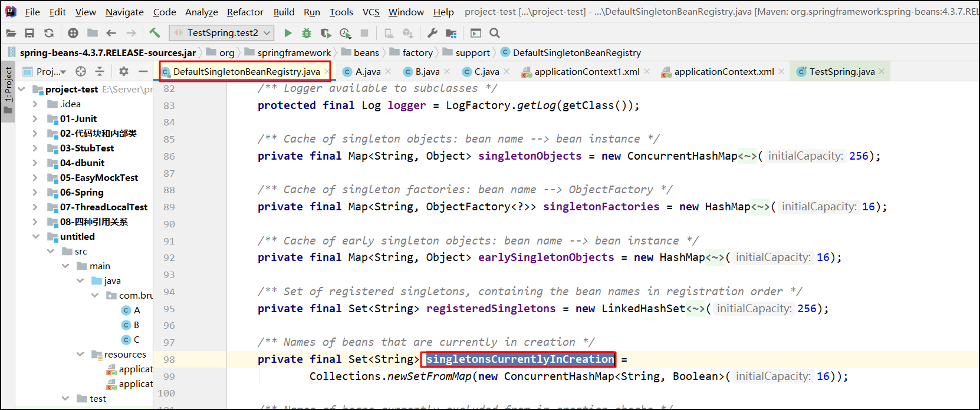The width and height of the screenshot is (980, 410).
Task: Click the springframework breadcrumb
Action: pos(294,52)
